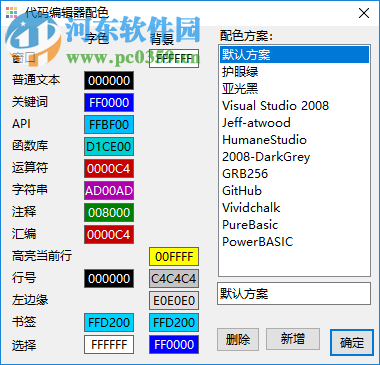Click the colorful grid title bar icon
The width and height of the screenshot is (380, 365).
click(12, 13)
